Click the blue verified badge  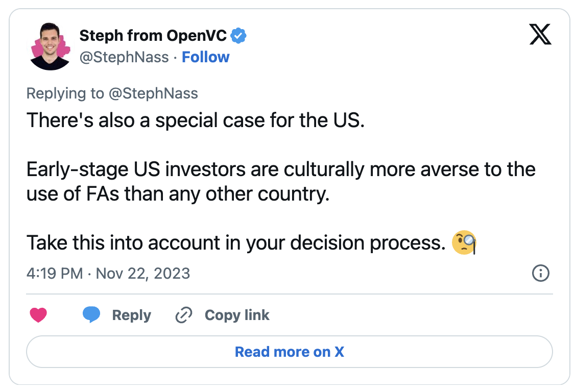238,36
